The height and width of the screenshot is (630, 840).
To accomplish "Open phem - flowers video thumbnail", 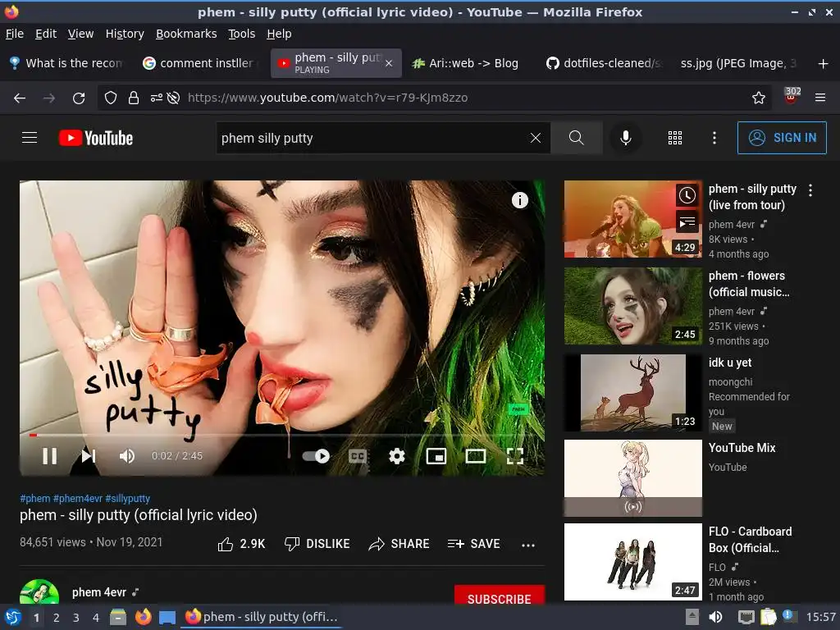I will [632, 306].
